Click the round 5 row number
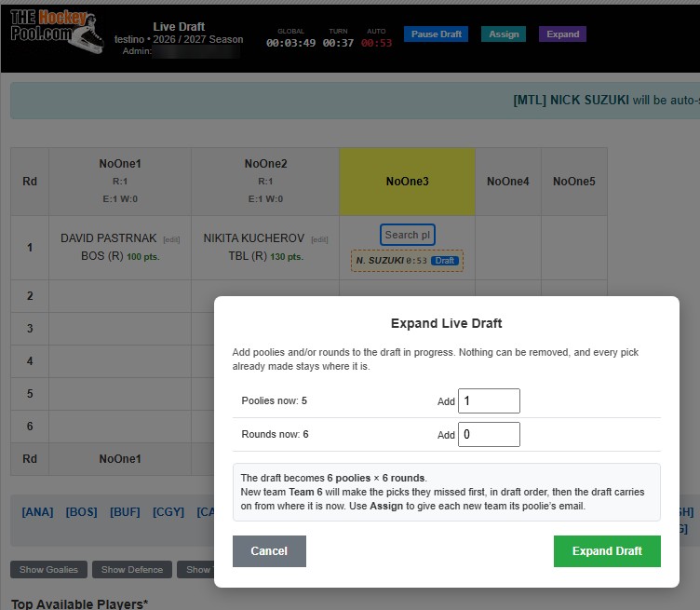This screenshot has width=700, height=610. tap(30, 393)
